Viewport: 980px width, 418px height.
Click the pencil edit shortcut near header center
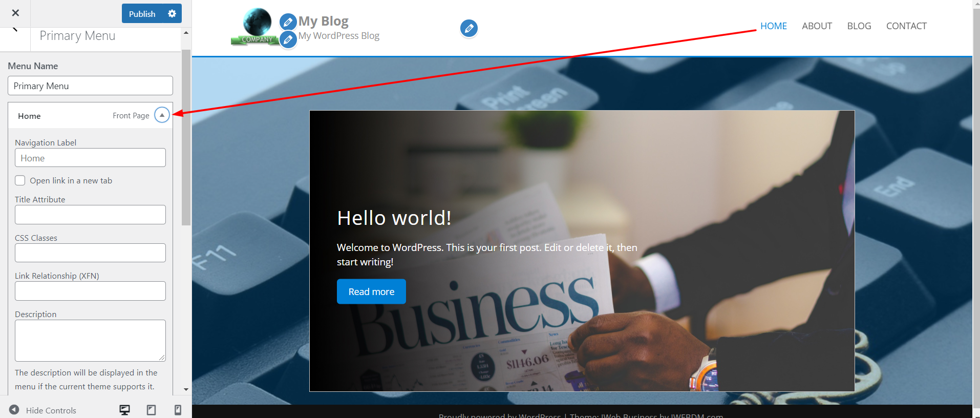pos(469,28)
